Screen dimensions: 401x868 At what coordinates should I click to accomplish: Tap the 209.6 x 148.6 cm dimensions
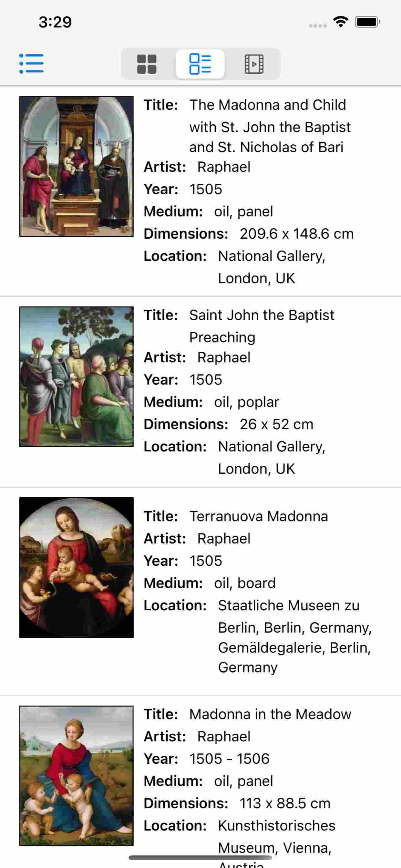pos(296,234)
